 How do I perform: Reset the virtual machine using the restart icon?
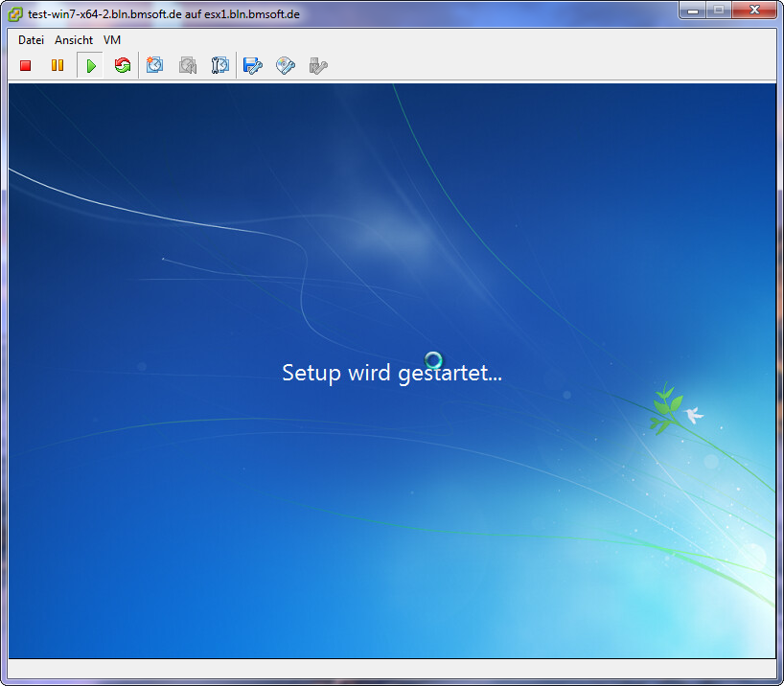click(x=123, y=65)
